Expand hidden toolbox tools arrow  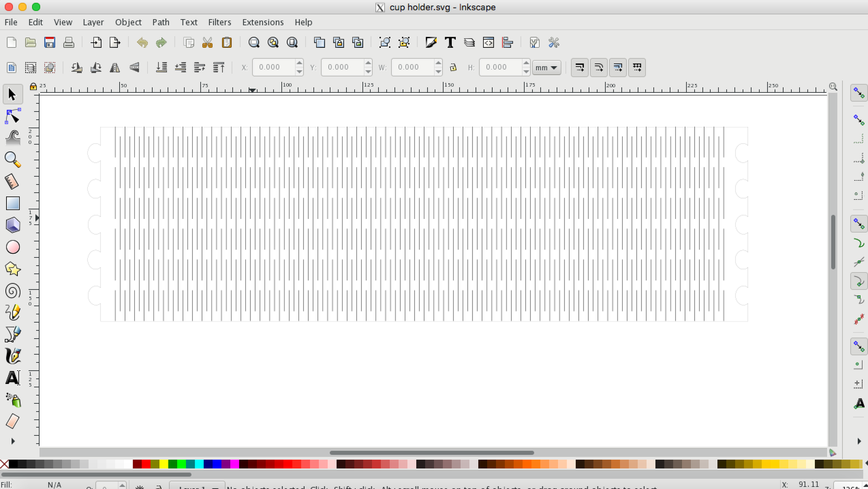[13, 441]
